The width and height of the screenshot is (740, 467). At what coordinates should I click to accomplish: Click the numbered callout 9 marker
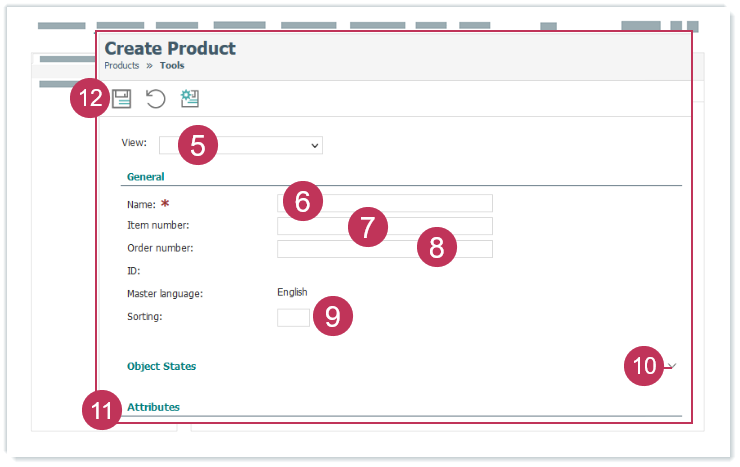tap(333, 317)
